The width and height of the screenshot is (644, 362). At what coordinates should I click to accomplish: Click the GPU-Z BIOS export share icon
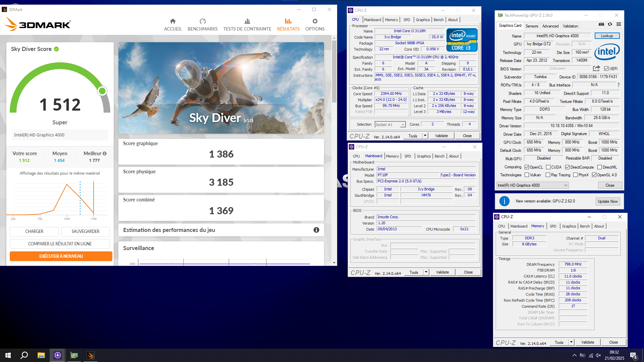(596, 68)
